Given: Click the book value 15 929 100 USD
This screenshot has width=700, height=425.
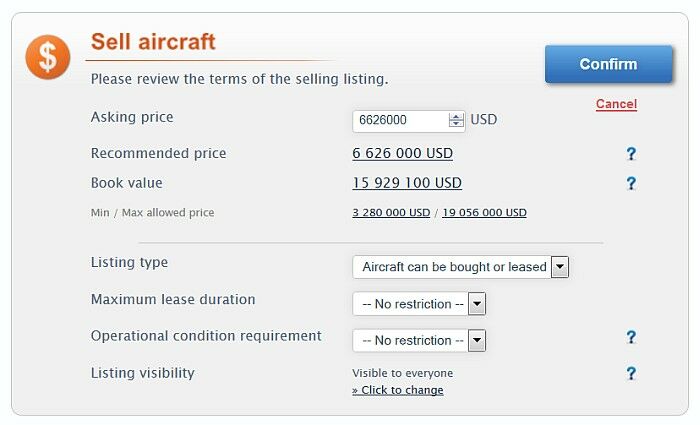Looking at the screenshot, I should click(x=407, y=183).
